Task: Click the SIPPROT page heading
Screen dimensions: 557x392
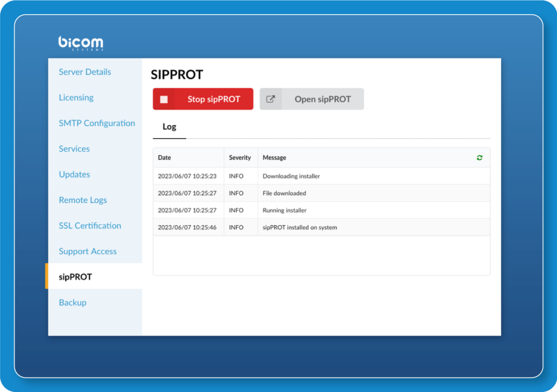Action: click(x=177, y=74)
